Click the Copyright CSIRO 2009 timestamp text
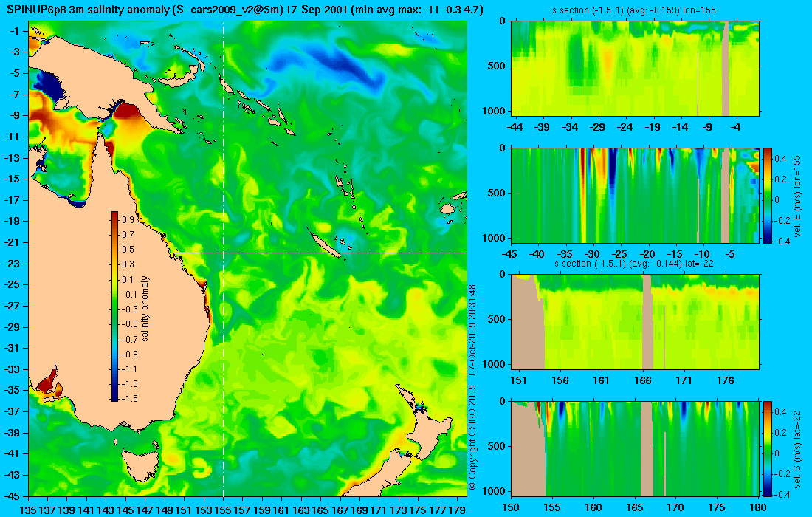This screenshot has width=812, height=517. (x=472, y=387)
